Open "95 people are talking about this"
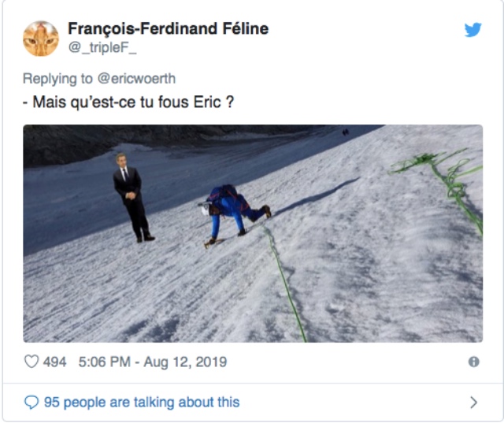The width and height of the screenshot is (504, 423). 142,402
